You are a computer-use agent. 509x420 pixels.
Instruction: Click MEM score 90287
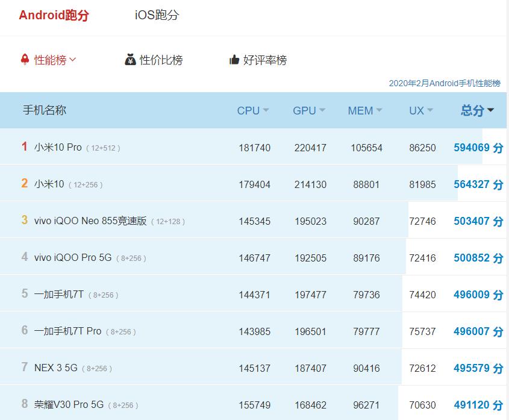pos(366,221)
